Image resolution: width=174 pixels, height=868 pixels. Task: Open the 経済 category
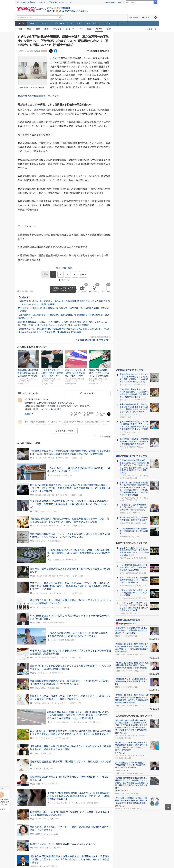click(46, 29)
